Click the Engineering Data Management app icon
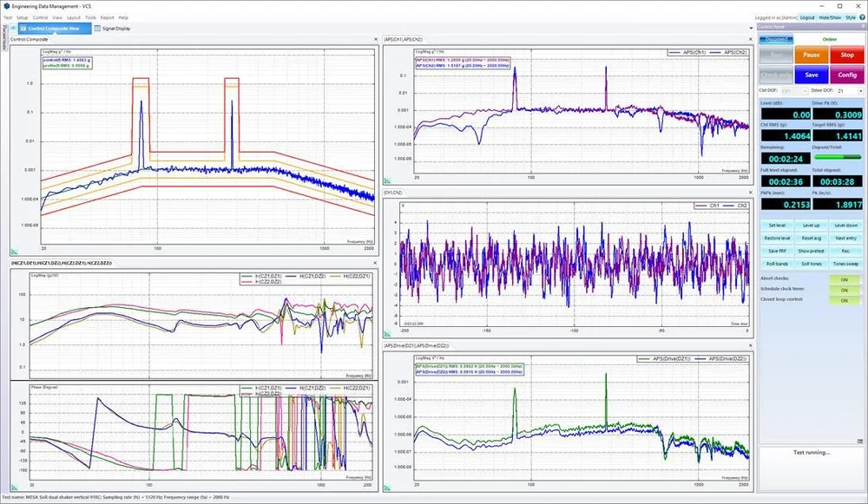 7,6
